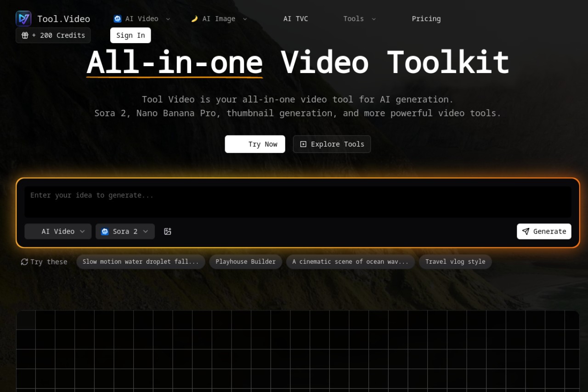Image resolution: width=588 pixels, height=392 pixels.
Task: Open the AI TVC menu item
Action: [x=296, y=19]
